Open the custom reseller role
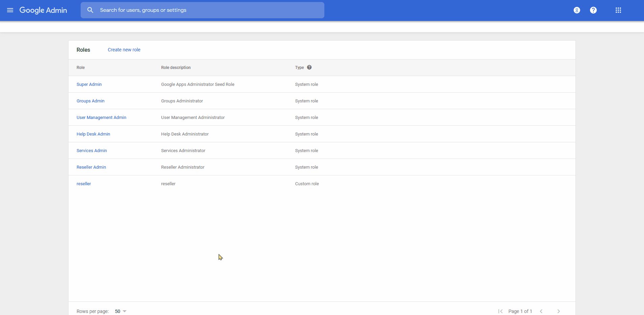The height and width of the screenshot is (315, 644). tap(84, 184)
